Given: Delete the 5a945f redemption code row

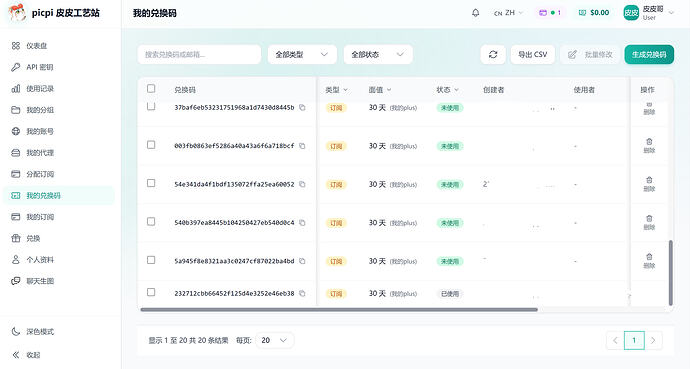Looking at the screenshot, I should click(x=649, y=261).
